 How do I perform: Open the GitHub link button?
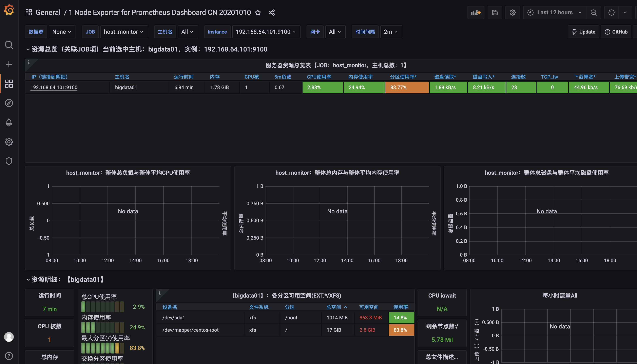point(616,32)
